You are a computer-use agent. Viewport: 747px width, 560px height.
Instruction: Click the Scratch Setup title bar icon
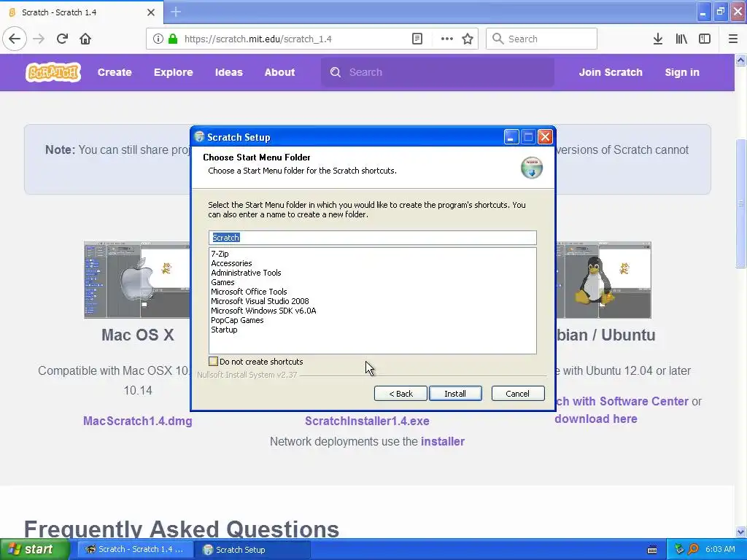point(200,137)
